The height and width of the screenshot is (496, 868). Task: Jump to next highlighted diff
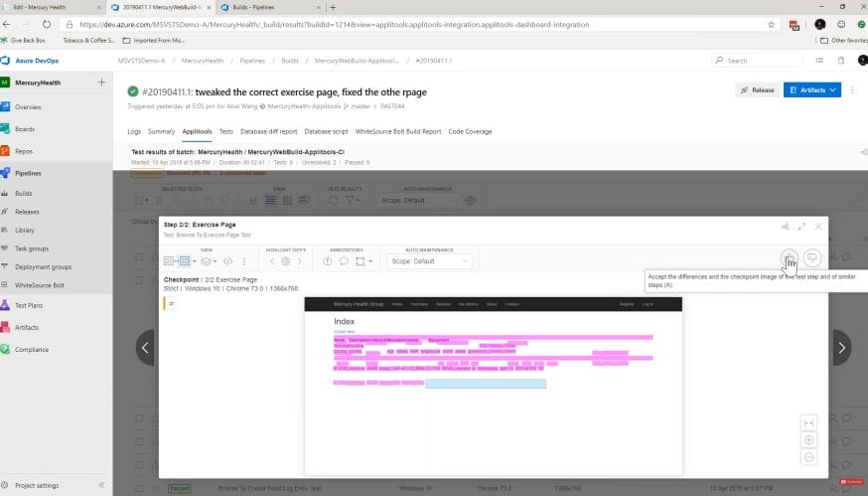pyautogui.click(x=300, y=261)
